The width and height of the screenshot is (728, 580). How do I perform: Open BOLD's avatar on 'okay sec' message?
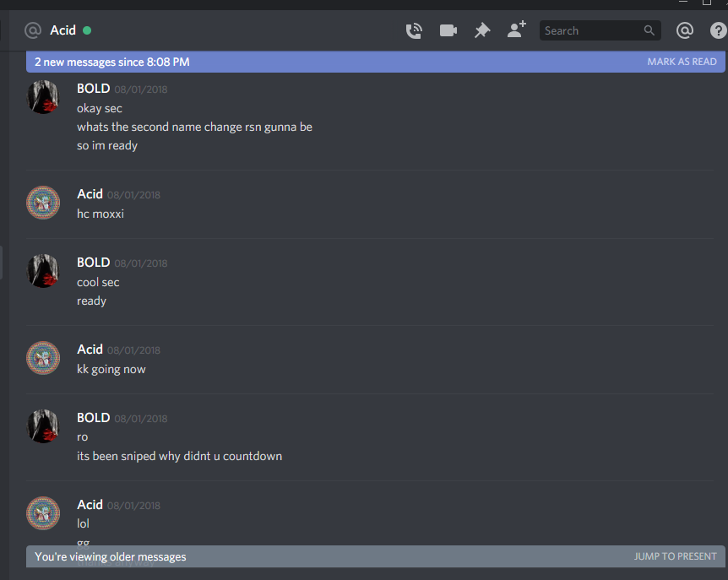[43, 97]
